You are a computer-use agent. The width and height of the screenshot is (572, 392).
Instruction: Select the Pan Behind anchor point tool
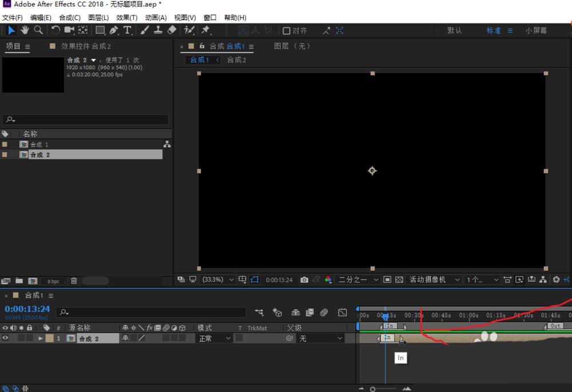(x=83, y=30)
